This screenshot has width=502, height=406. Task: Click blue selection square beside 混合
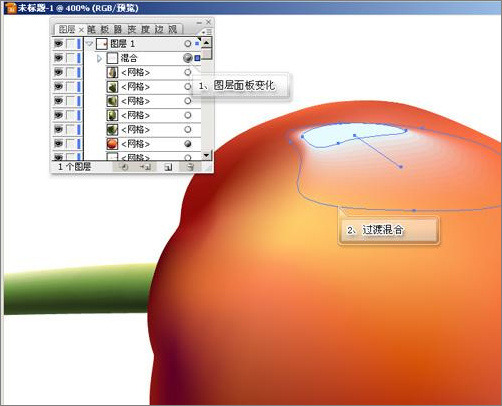point(197,58)
